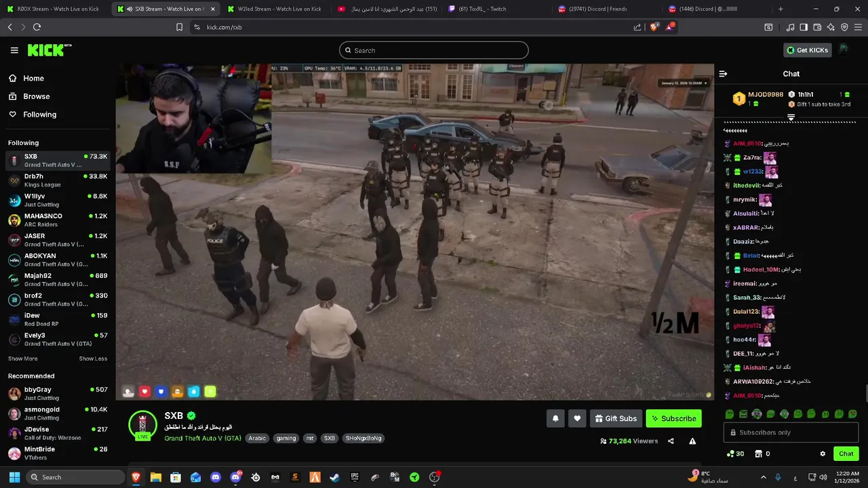
Task: Open Windows Start menu
Action: [x=14, y=477]
